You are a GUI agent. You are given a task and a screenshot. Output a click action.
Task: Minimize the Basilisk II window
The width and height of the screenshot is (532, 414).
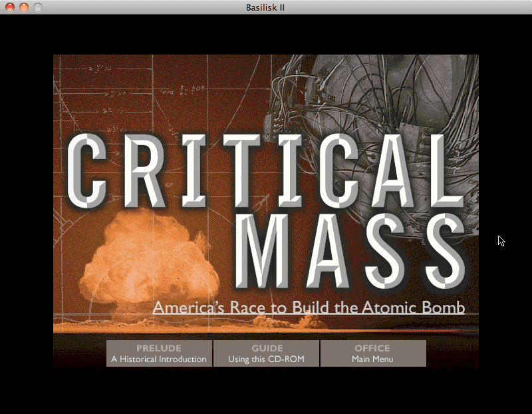pyautogui.click(x=24, y=7)
